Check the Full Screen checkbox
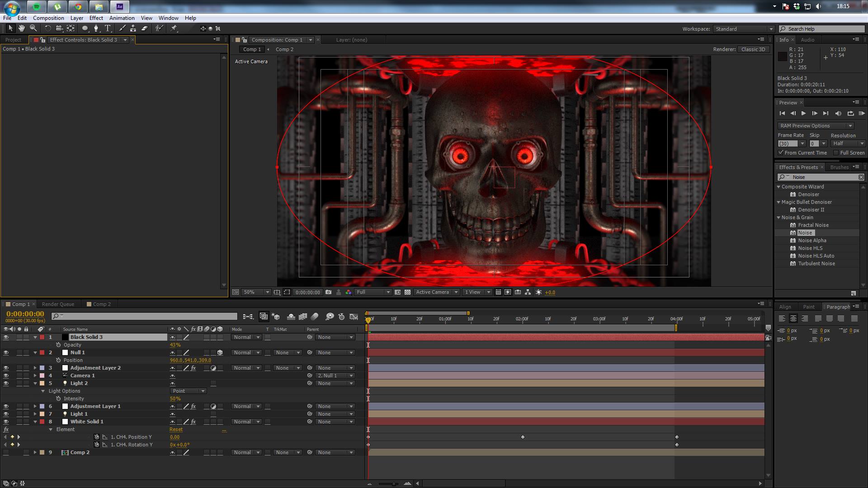The width and height of the screenshot is (868, 488). [x=836, y=153]
